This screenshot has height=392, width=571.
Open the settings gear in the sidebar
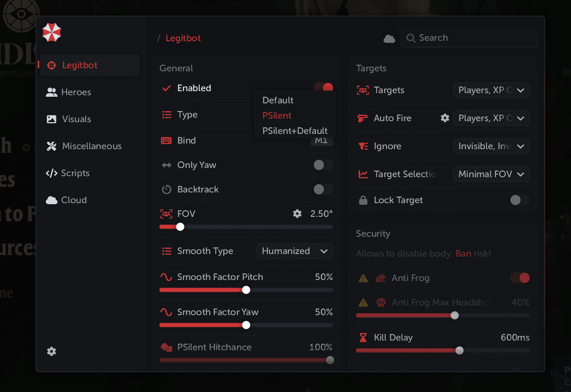point(51,351)
